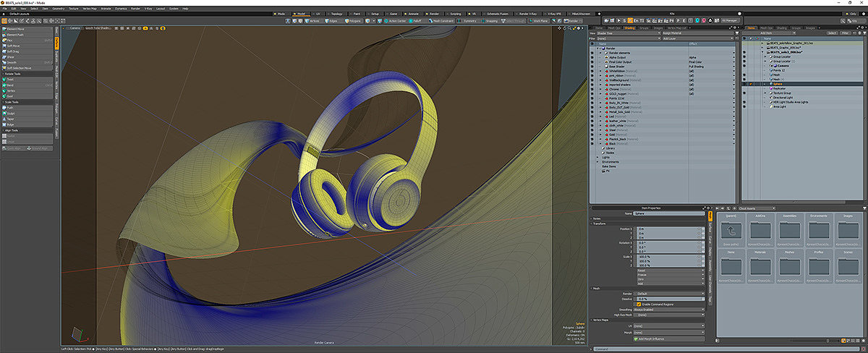
Task: Click the Name field containing Sphere
Action: point(668,214)
